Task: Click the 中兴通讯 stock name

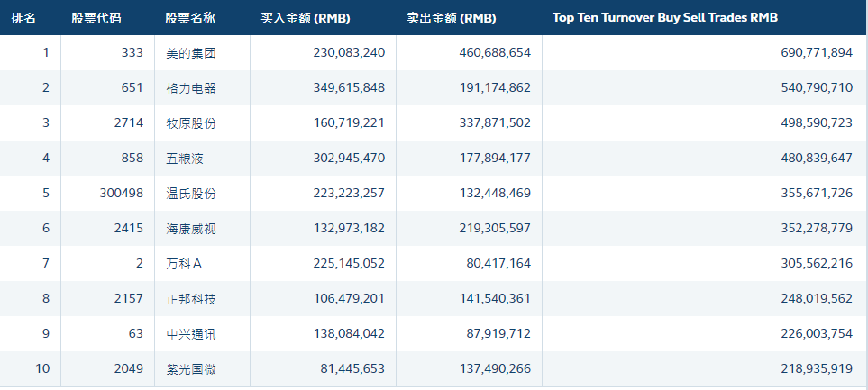Action: tap(191, 334)
